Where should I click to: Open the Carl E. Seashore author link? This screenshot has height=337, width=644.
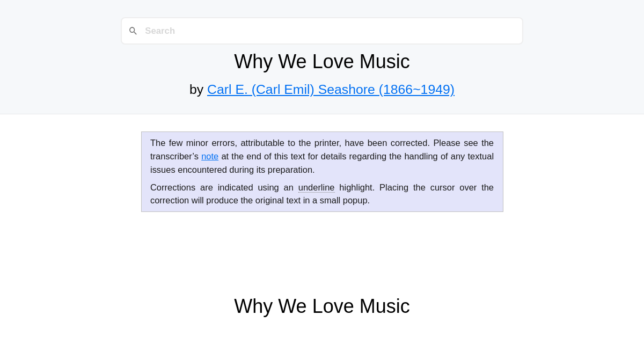[331, 90]
